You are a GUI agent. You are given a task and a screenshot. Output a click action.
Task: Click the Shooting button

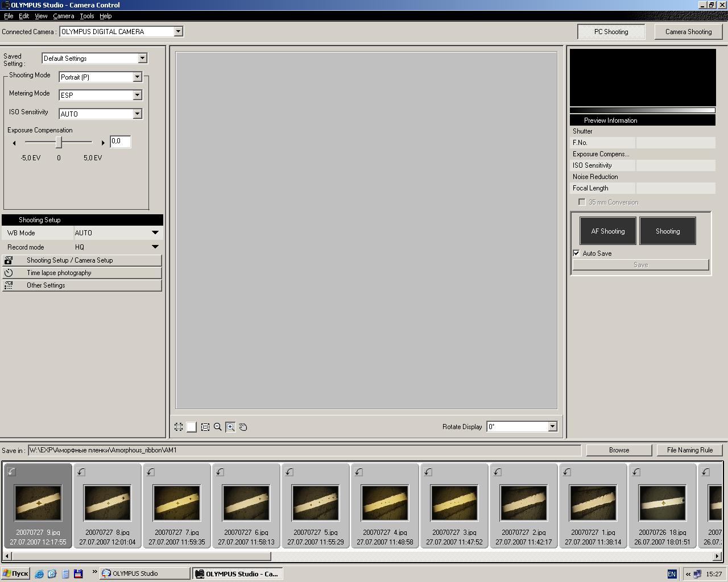(x=668, y=231)
